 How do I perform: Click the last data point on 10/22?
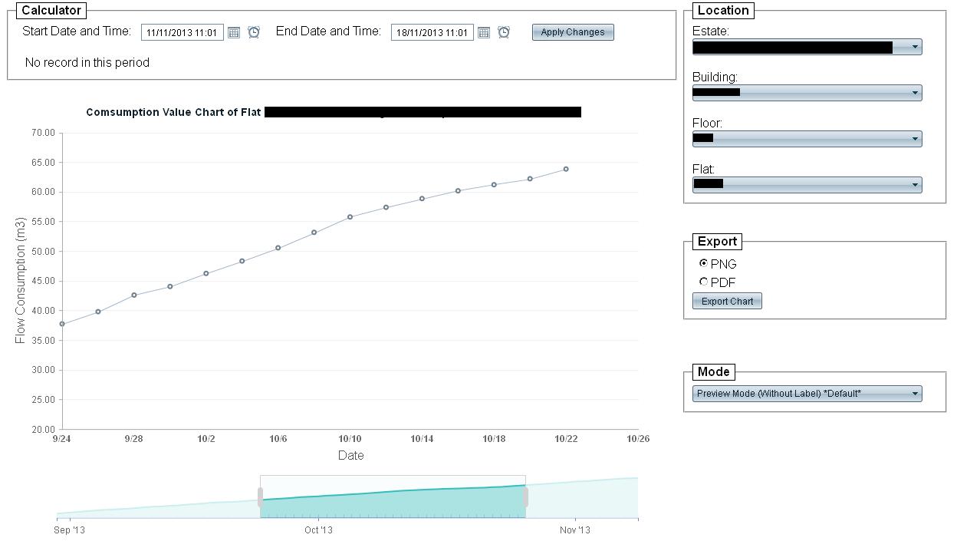pos(566,169)
